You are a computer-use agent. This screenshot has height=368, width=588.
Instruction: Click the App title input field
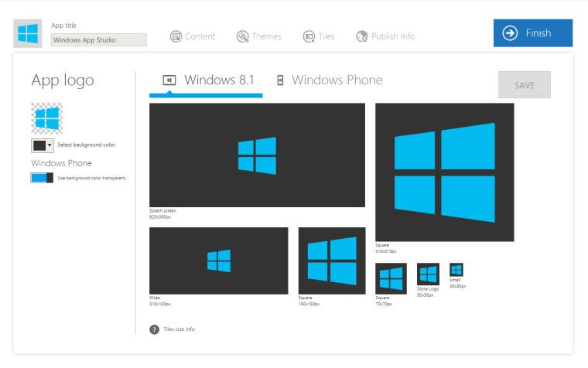coord(98,39)
